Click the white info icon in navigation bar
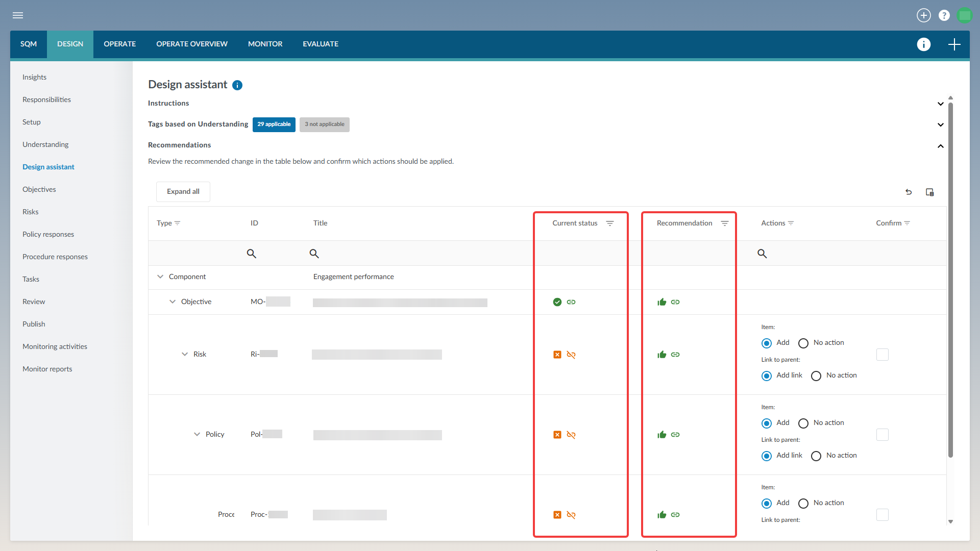 pyautogui.click(x=923, y=44)
